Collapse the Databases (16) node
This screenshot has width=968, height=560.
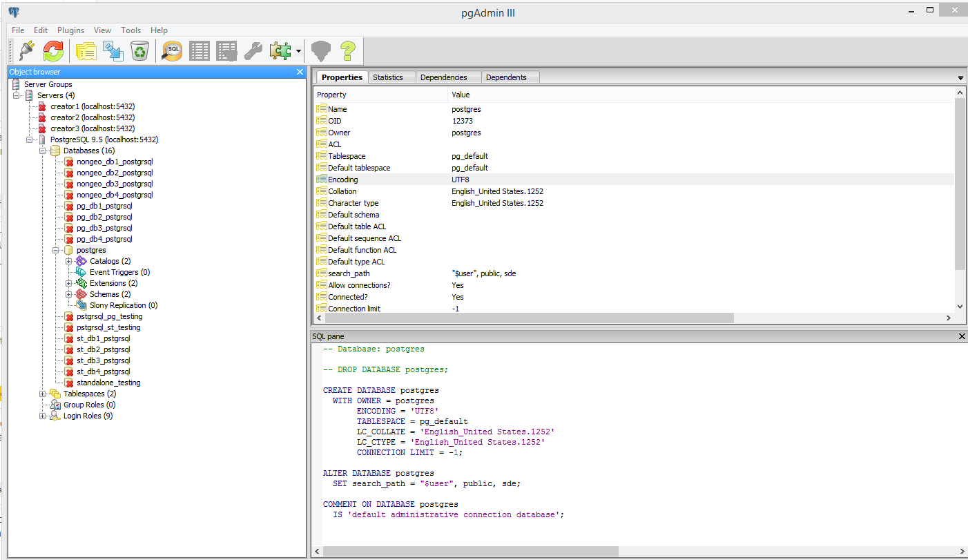click(43, 151)
